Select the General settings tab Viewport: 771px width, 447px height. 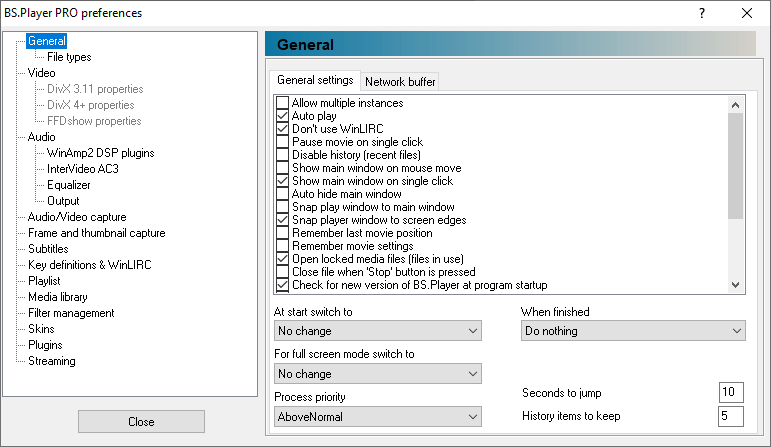pyautogui.click(x=315, y=80)
